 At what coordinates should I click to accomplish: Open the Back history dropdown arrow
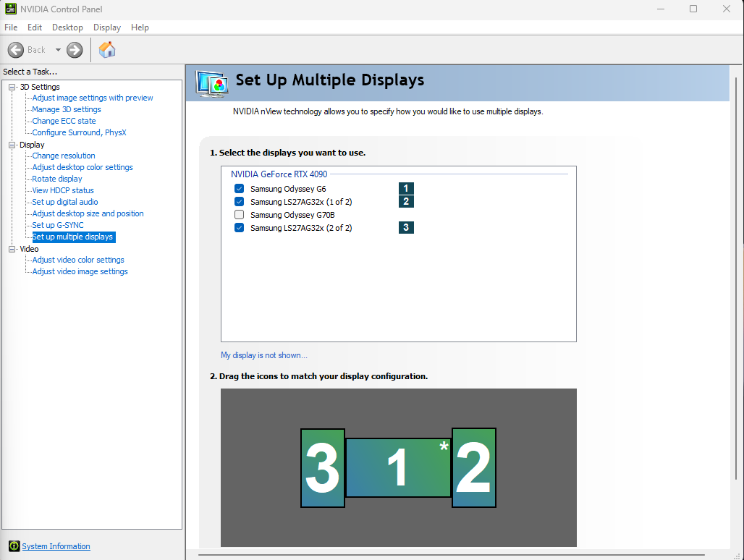[58, 50]
